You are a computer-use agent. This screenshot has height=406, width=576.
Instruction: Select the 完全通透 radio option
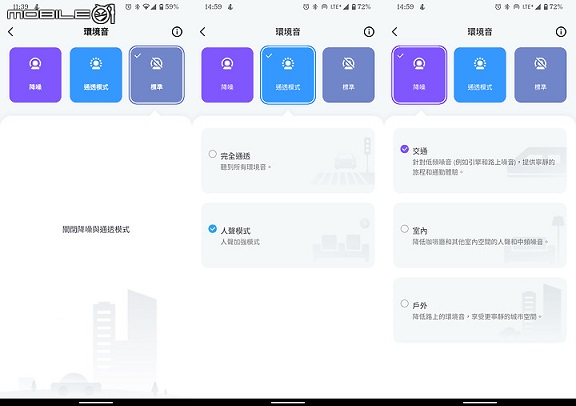pyautogui.click(x=288, y=161)
